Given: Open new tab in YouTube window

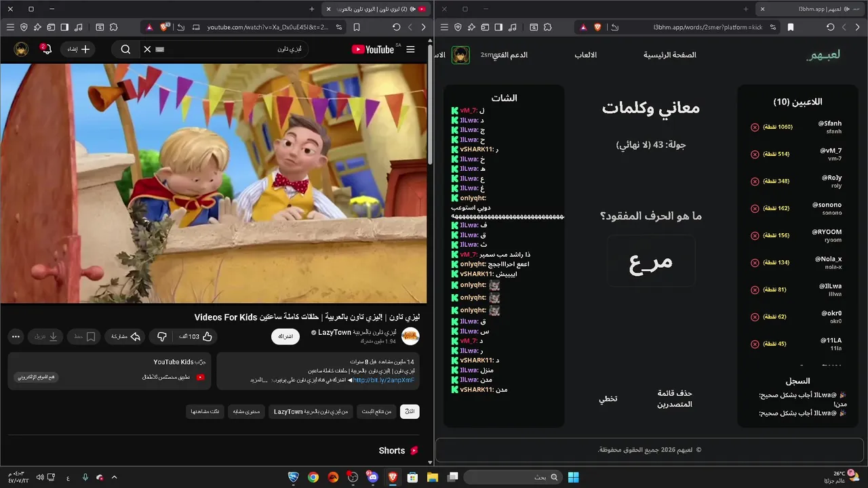Looking at the screenshot, I should pos(312,9).
